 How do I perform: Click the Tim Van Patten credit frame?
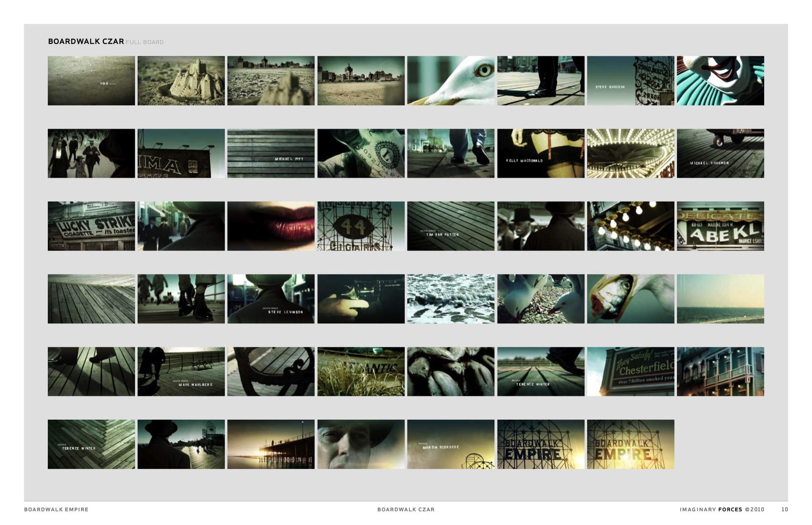450,226
